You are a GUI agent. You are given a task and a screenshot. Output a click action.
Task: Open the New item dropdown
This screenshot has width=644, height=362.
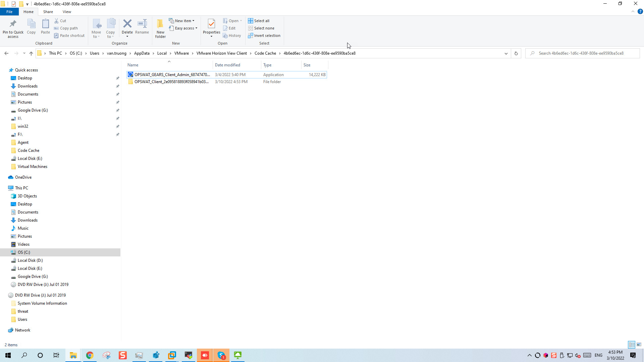tap(181, 21)
